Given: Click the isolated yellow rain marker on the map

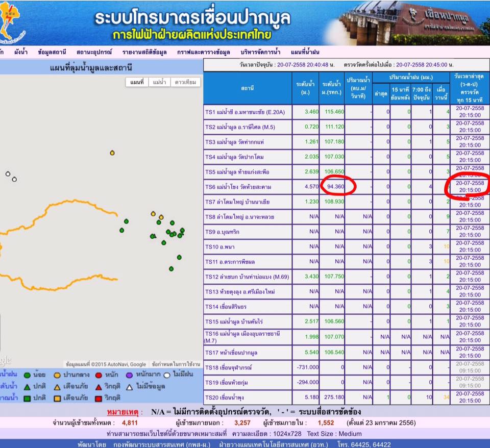Looking at the screenshot, I should tap(112, 153).
